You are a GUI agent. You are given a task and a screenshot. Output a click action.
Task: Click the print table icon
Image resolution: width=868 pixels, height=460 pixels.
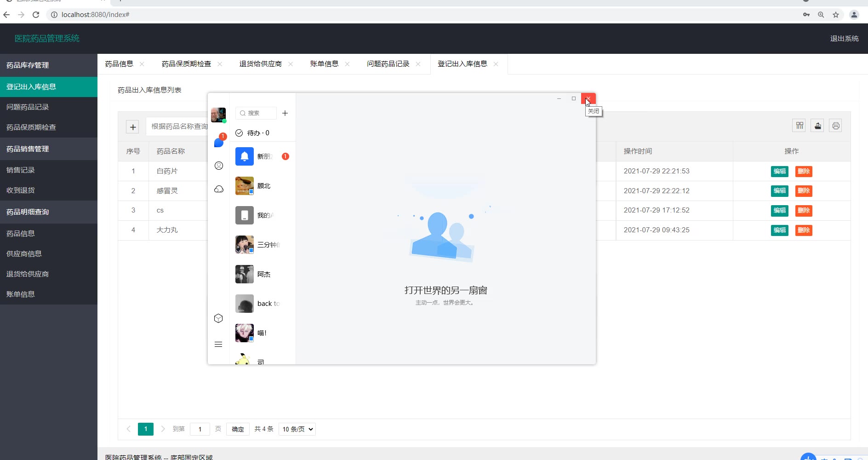pyautogui.click(x=836, y=126)
